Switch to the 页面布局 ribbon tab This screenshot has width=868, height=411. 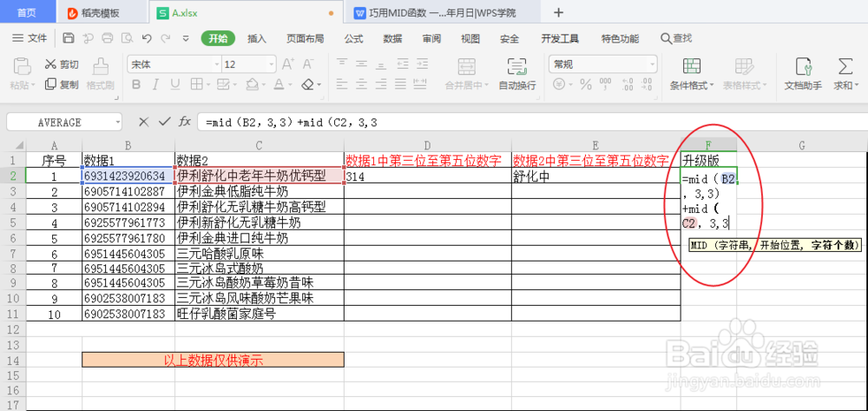(305, 39)
